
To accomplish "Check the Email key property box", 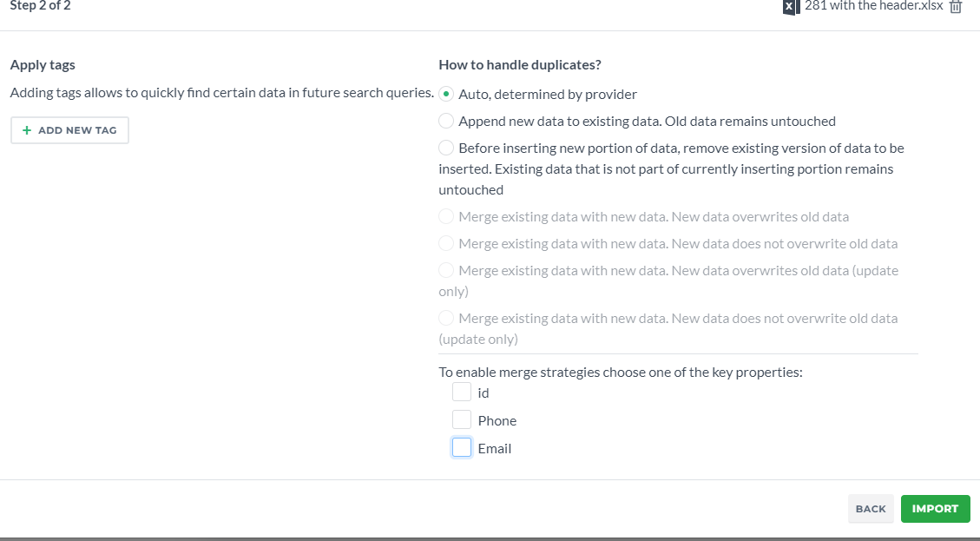I will [461, 447].
